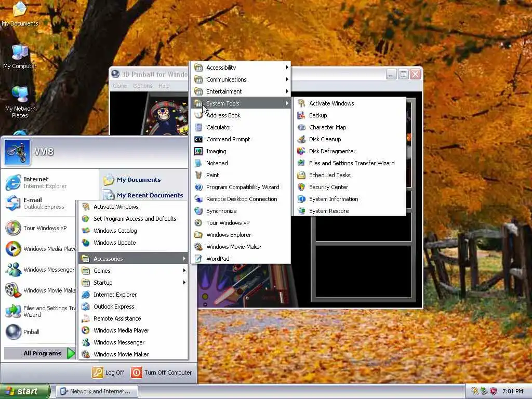Click Windows Catalog icon in All Programs
Image resolution: width=532 pixels, height=399 pixels.
[86, 231]
